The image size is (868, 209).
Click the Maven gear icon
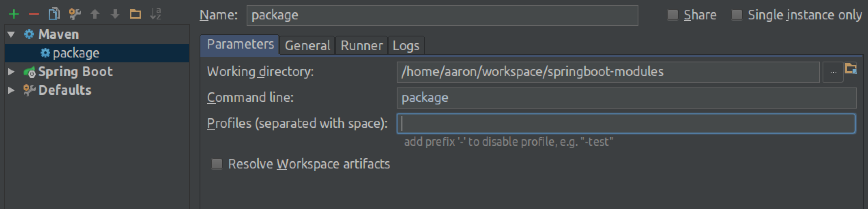click(x=29, y=34)
